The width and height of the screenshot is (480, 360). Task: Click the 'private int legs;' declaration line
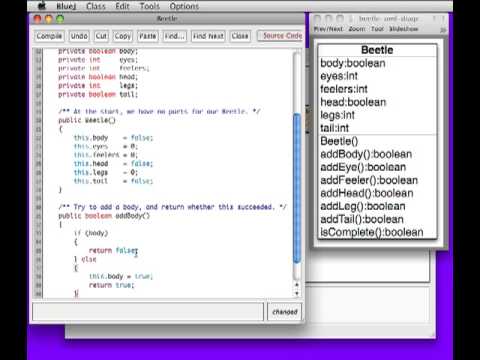coord(98,86)
